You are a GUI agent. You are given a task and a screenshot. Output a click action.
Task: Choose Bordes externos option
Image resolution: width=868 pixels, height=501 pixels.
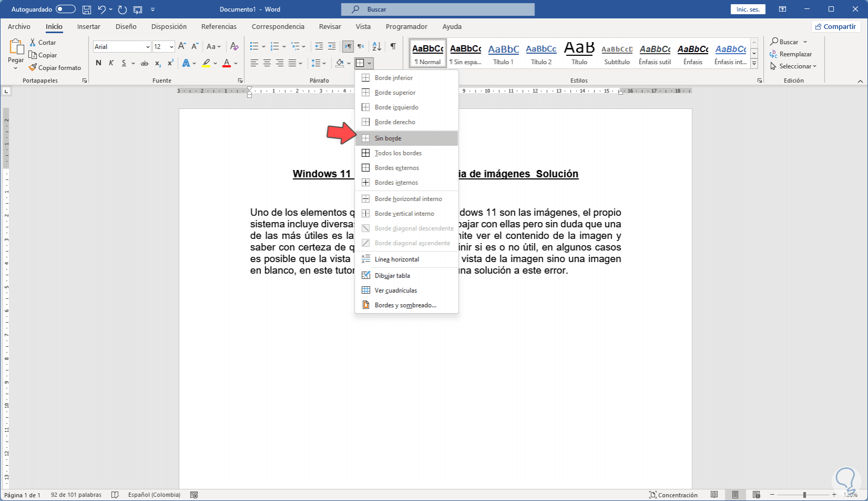pyautogui.click(x=407, y=168)
